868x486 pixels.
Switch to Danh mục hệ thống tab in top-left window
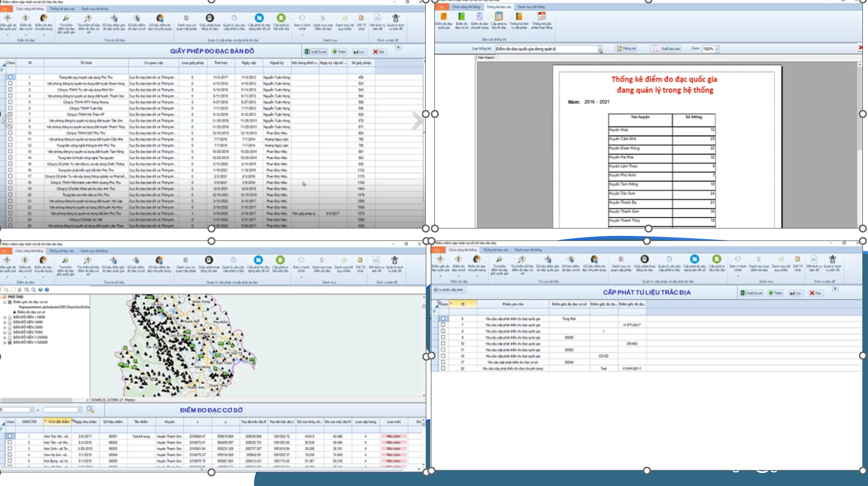[x=94, y=9]
